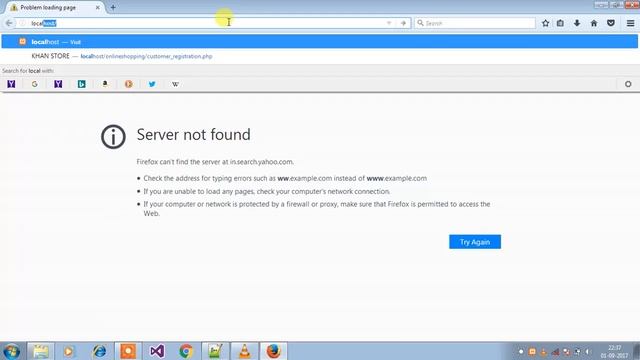Click the Server not found heading
Screen dimensions: 640x360
click(x=193, y=135)
